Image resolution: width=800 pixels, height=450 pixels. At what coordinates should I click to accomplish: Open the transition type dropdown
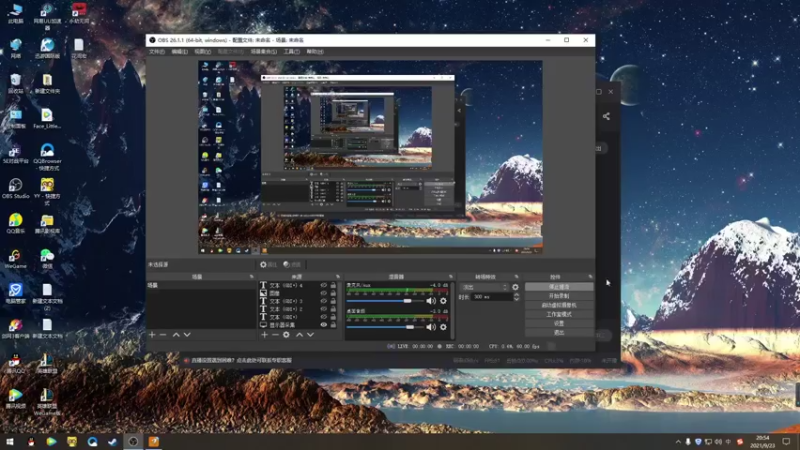pos(484,287)
